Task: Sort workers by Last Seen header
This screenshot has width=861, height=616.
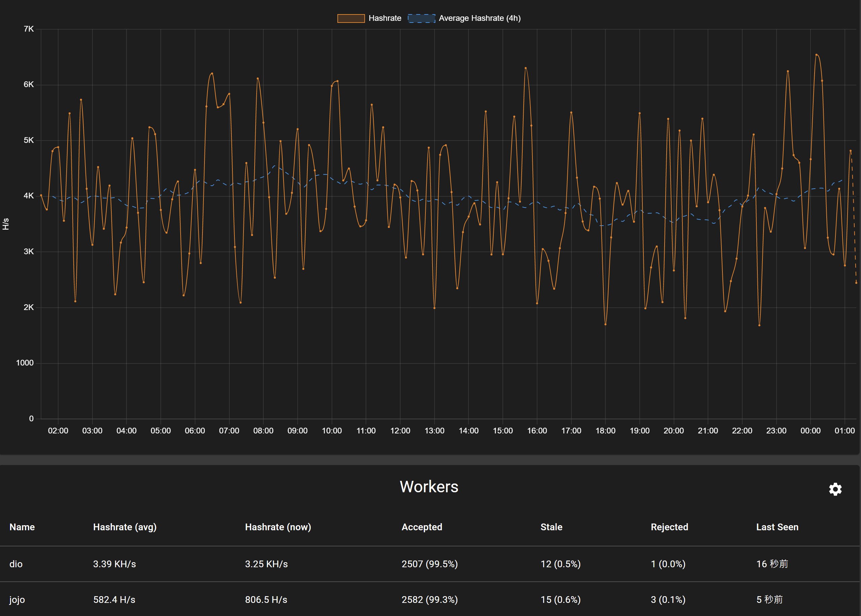Action: pos(777,527)
